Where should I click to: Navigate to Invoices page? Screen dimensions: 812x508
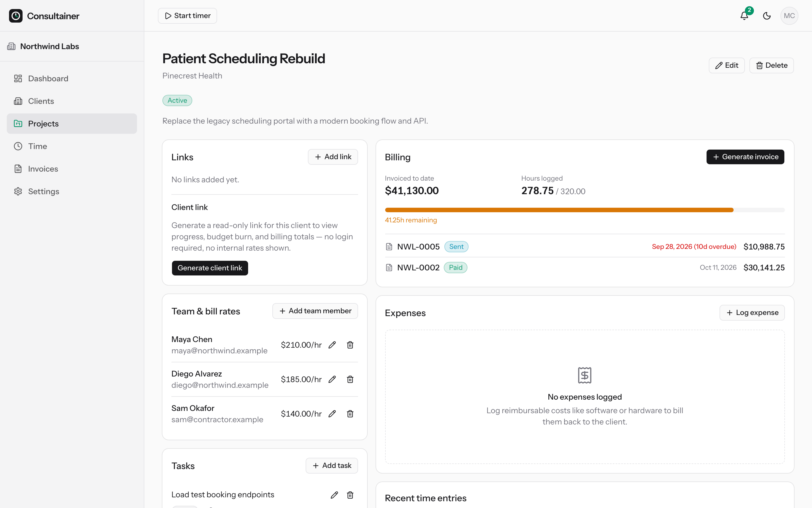pos(72,168)
